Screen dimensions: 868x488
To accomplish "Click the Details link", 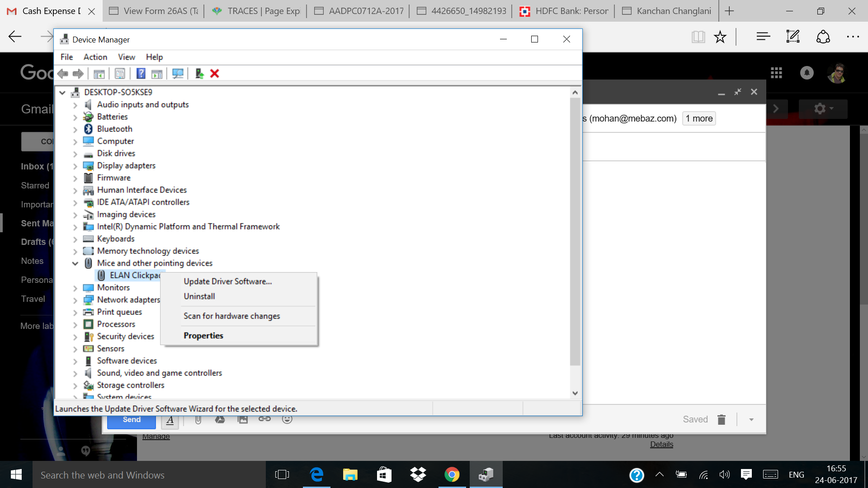I will (x=661, y=445).
